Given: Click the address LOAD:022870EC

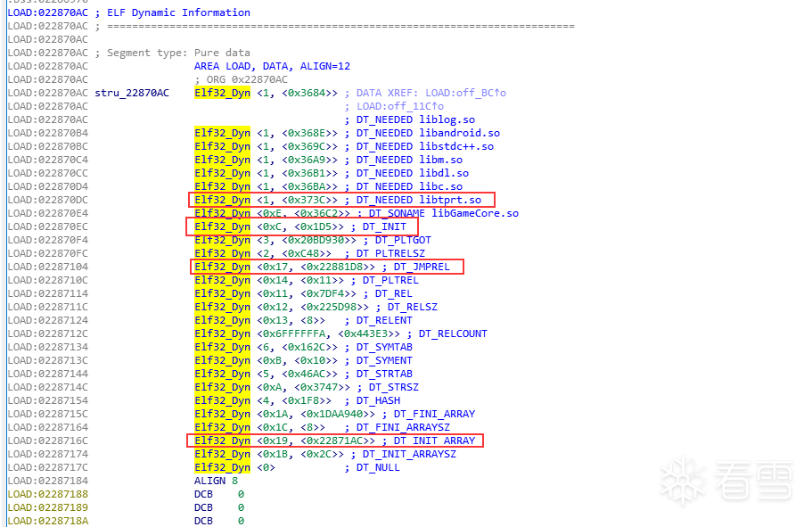Looking at the screenshot, I should coord(47,227).
